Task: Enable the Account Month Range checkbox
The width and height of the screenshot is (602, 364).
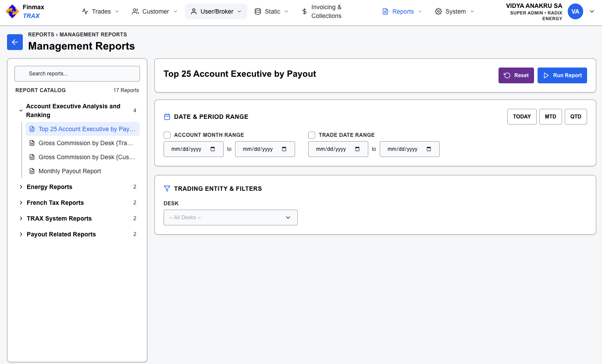Action: (167, 135)
